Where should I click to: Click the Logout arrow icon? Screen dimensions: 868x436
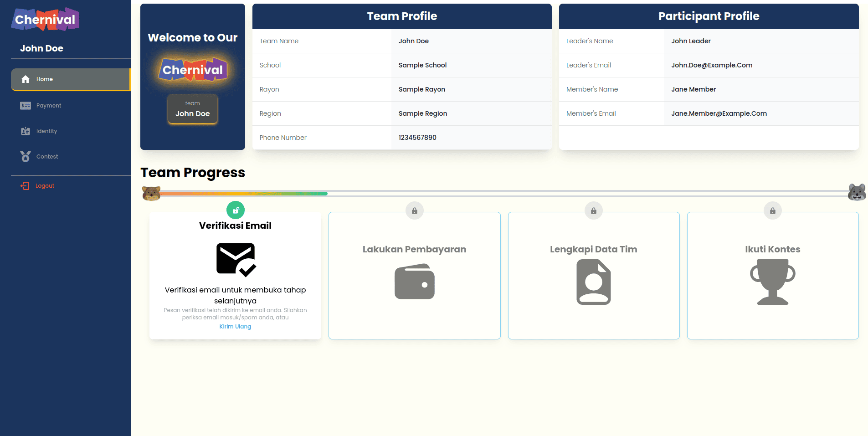[x=25, y=186]
